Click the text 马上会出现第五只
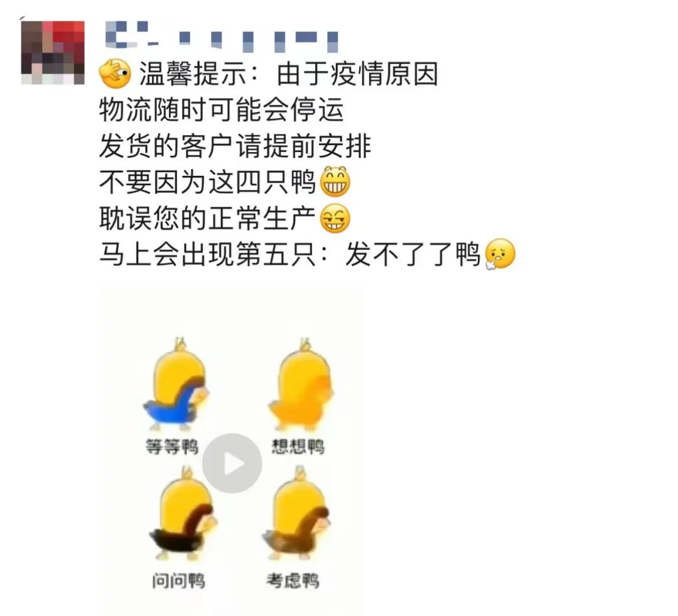The image size is (678, 616). tap(208, 254)
